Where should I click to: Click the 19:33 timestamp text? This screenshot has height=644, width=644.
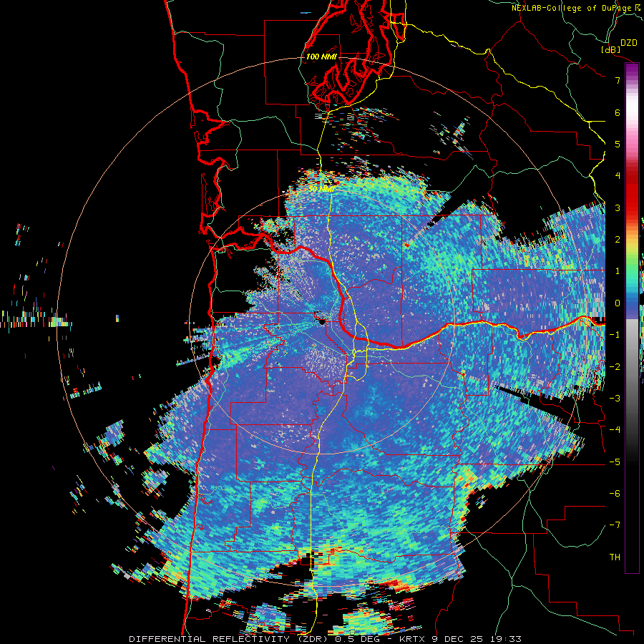507,639
